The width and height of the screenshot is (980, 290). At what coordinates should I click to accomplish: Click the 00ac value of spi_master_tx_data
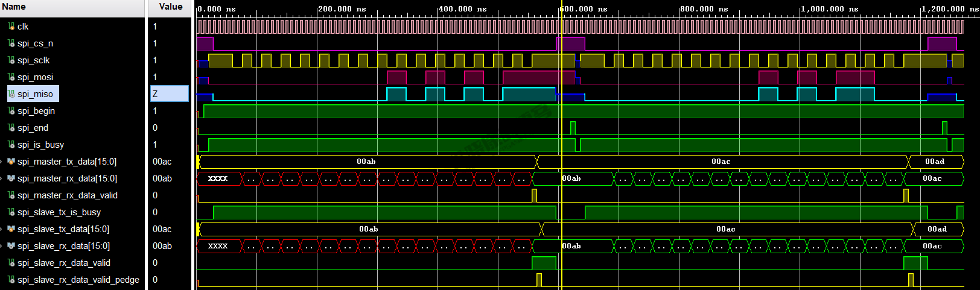(162, 162)
